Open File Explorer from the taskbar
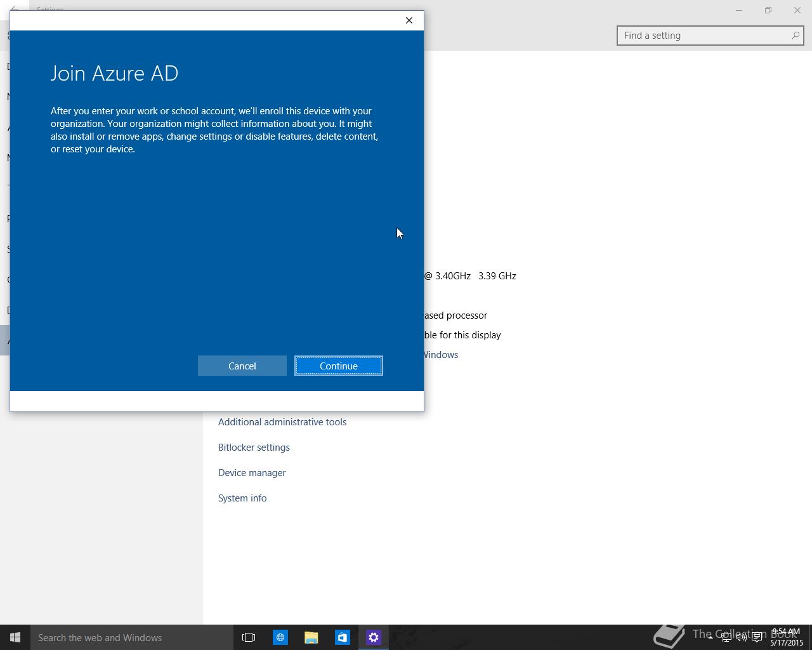The height and width of the screenshot is (650, 812). click(x=311, y=637)
